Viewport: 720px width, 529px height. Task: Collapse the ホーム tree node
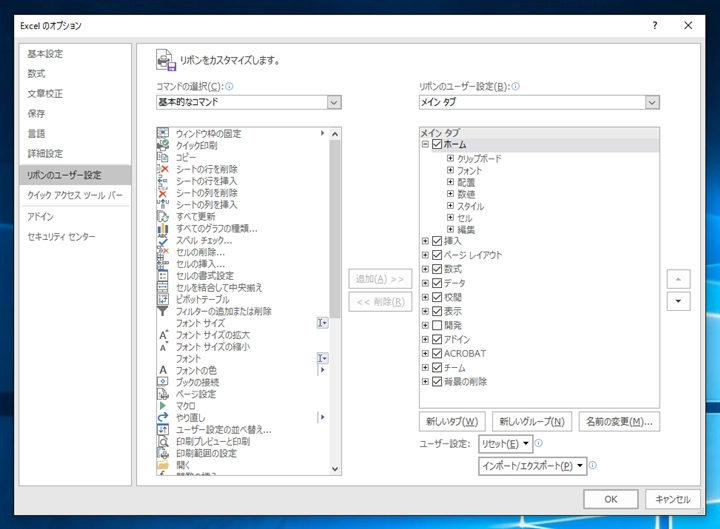(x=425, y=144)
